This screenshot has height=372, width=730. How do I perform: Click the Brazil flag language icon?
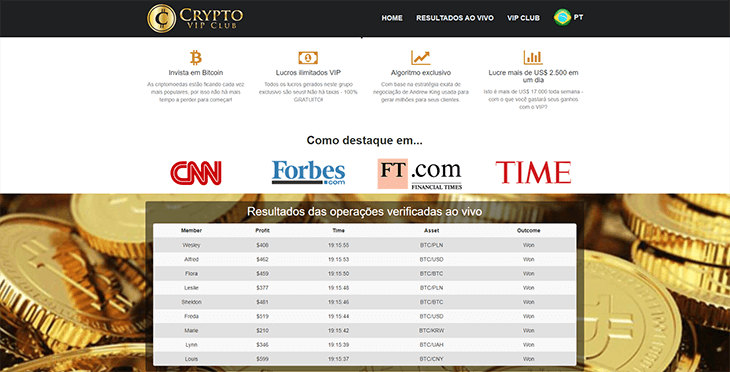coord(562,17)
